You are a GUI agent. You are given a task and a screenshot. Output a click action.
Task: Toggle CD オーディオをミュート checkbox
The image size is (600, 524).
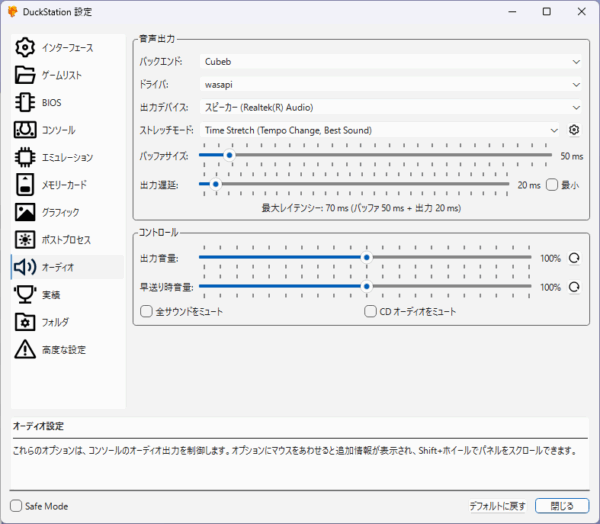[370, 311]
